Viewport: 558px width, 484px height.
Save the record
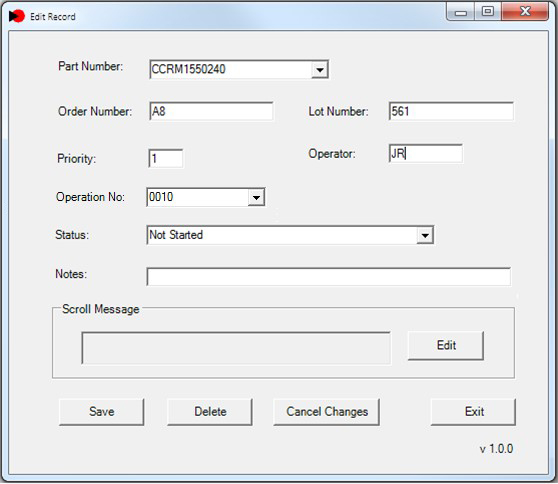point(101,412)
